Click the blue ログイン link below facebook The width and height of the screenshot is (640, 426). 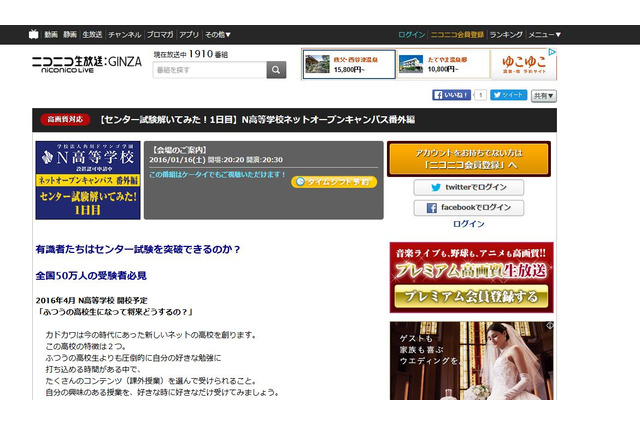(x=469, y=224)
